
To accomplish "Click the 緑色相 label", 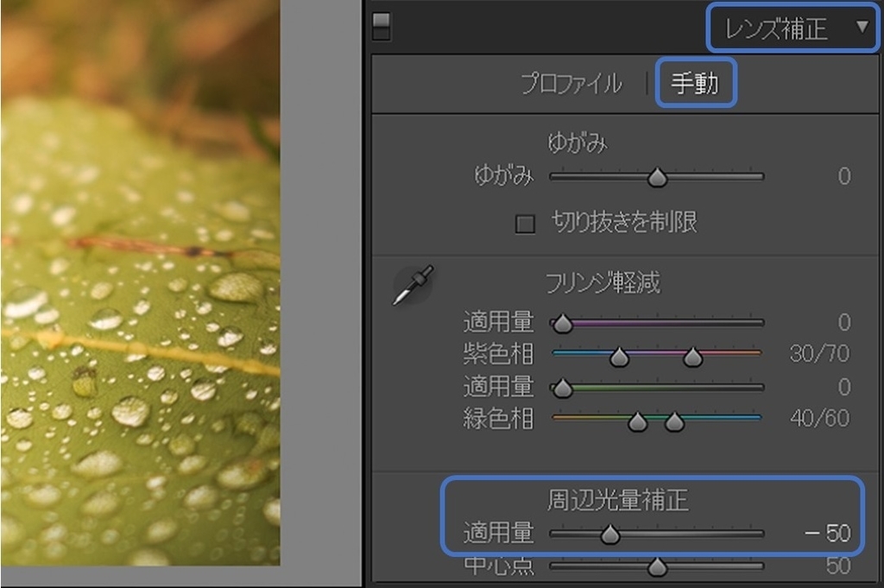I will [x=498, y=419].
